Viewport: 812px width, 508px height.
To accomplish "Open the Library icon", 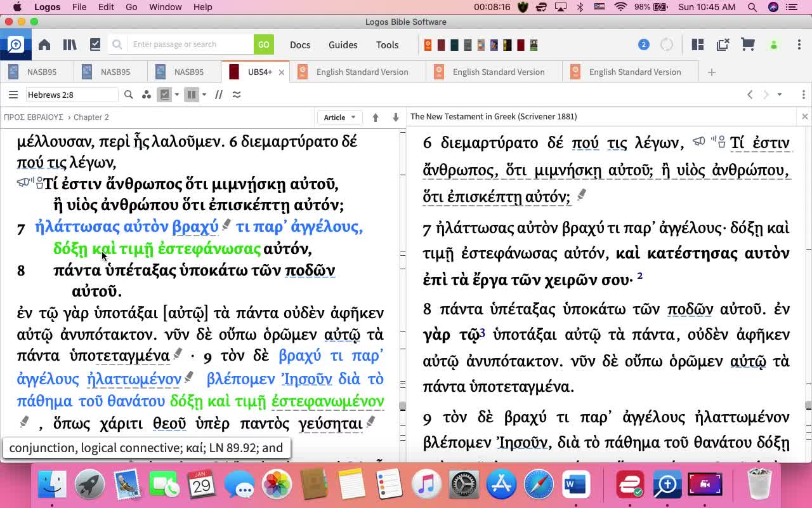I will (70, 44).
